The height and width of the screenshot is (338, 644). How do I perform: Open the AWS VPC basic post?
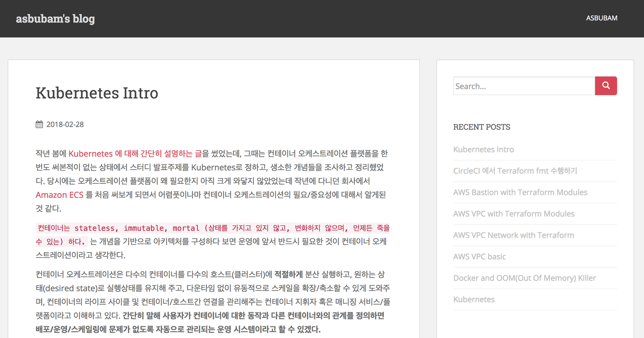(x=479, y=257)
